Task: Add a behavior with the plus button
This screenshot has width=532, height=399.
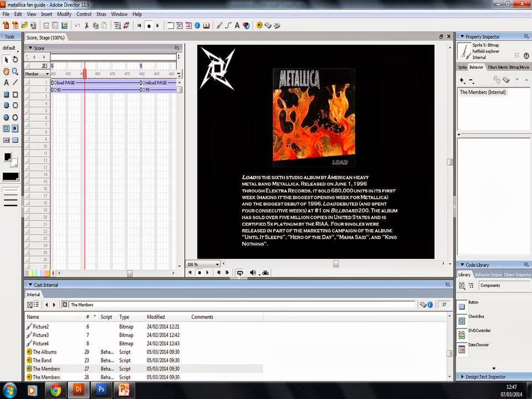Action: (x=462, y=80)
